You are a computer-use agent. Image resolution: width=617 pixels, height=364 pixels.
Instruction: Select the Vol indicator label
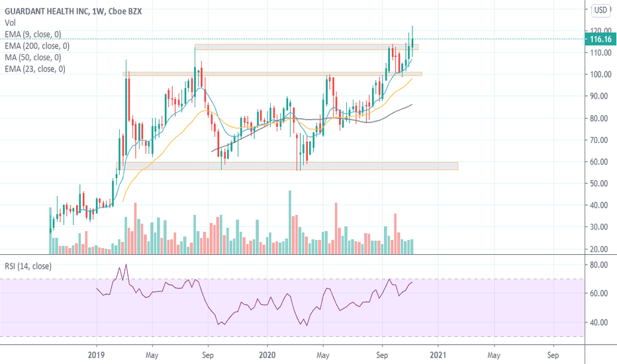10,23
